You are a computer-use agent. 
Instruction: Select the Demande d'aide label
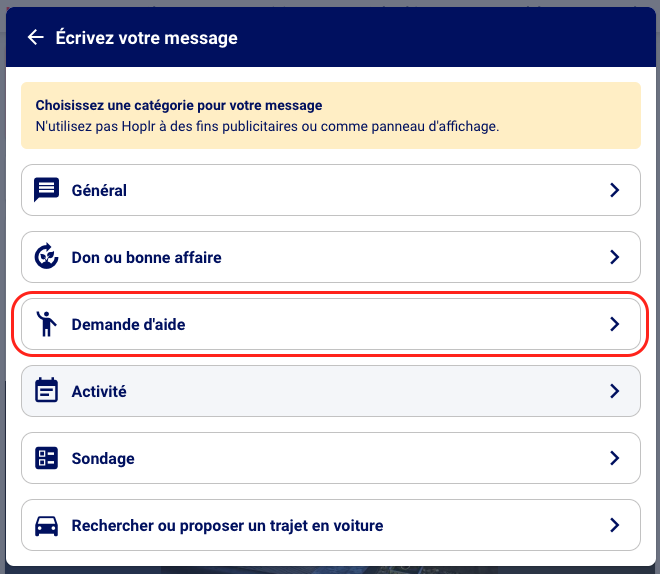point(128,324)
